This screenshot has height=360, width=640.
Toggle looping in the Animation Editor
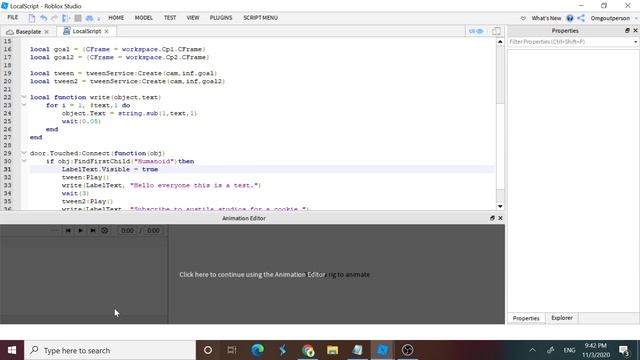coord(104,231)
